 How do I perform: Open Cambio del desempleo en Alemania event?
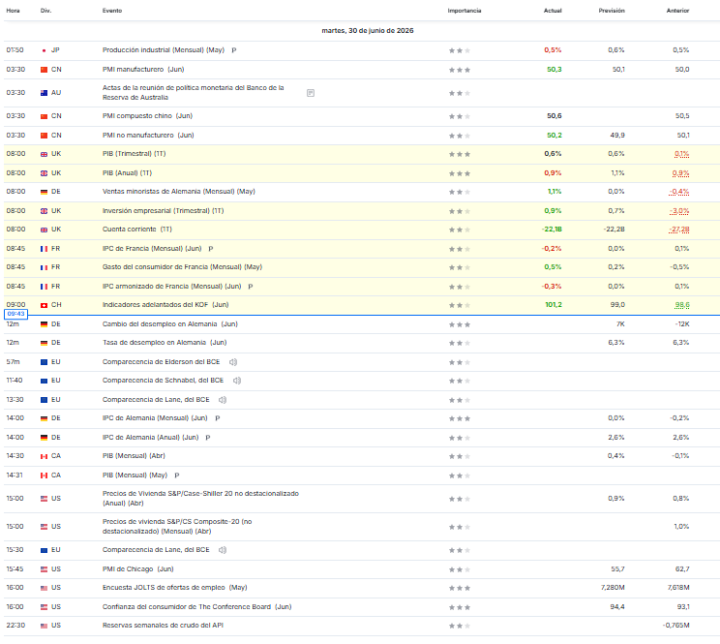coord(170,324)
